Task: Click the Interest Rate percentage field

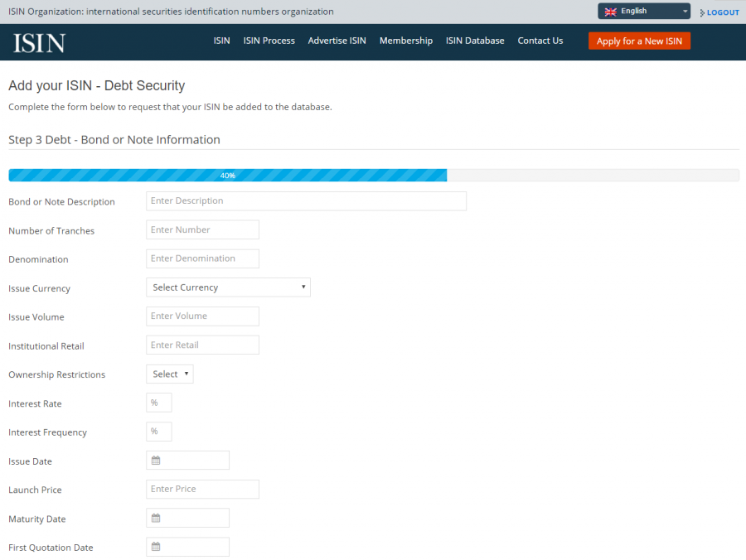Action: (158, 402)
